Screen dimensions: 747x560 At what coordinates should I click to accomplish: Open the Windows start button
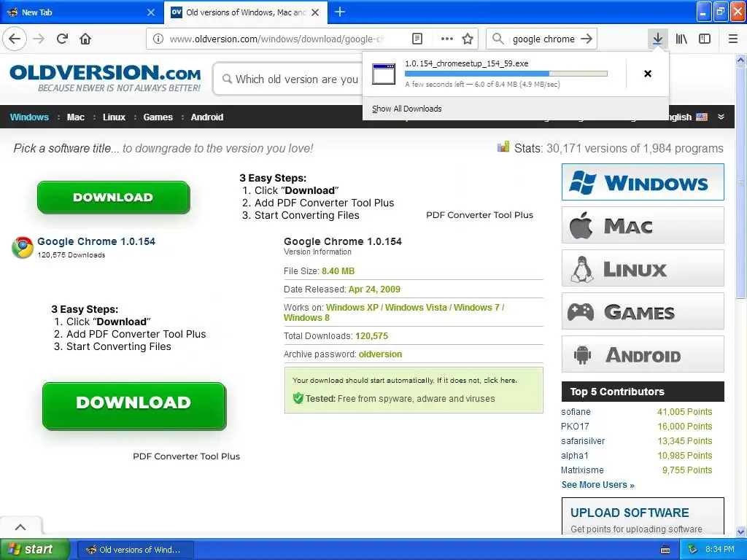34,549
